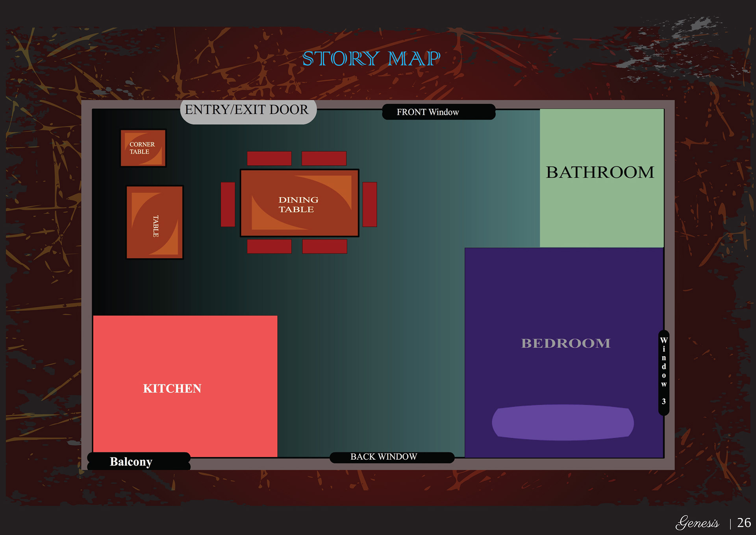
Task: Click the BEDROOM room label
Action: [x=565, y=344]
